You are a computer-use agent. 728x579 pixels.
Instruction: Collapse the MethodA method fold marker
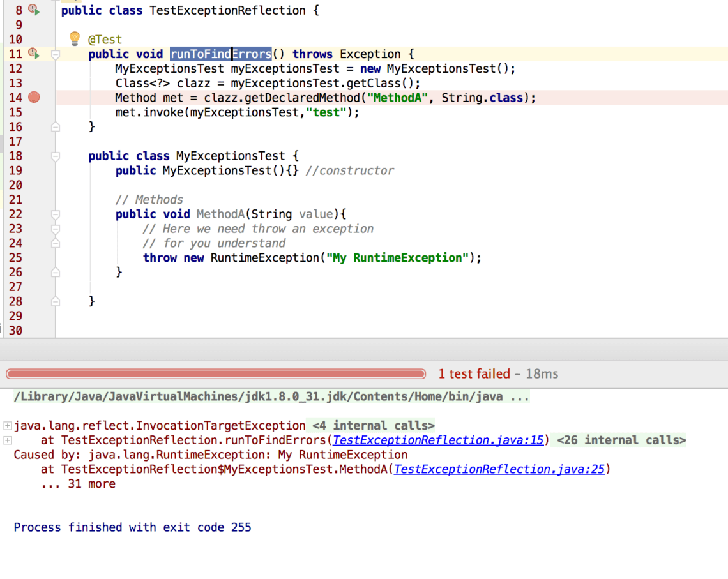tap(56, 214)
